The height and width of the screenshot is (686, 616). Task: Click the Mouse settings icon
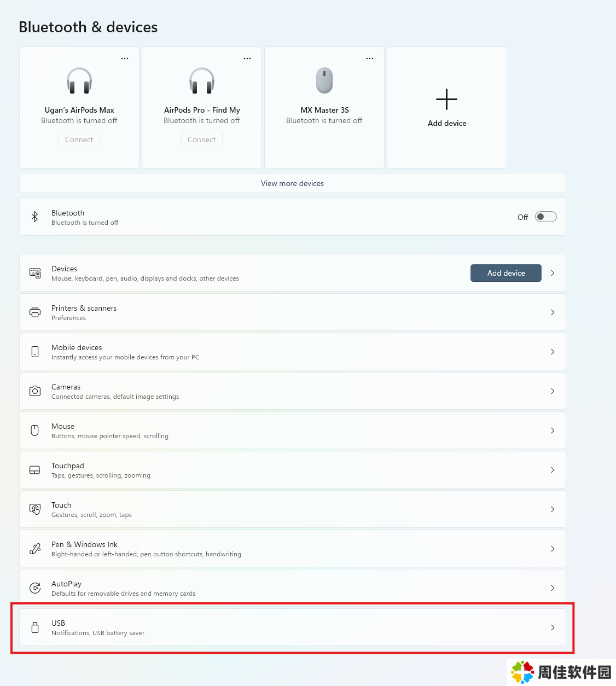point(35,431)
